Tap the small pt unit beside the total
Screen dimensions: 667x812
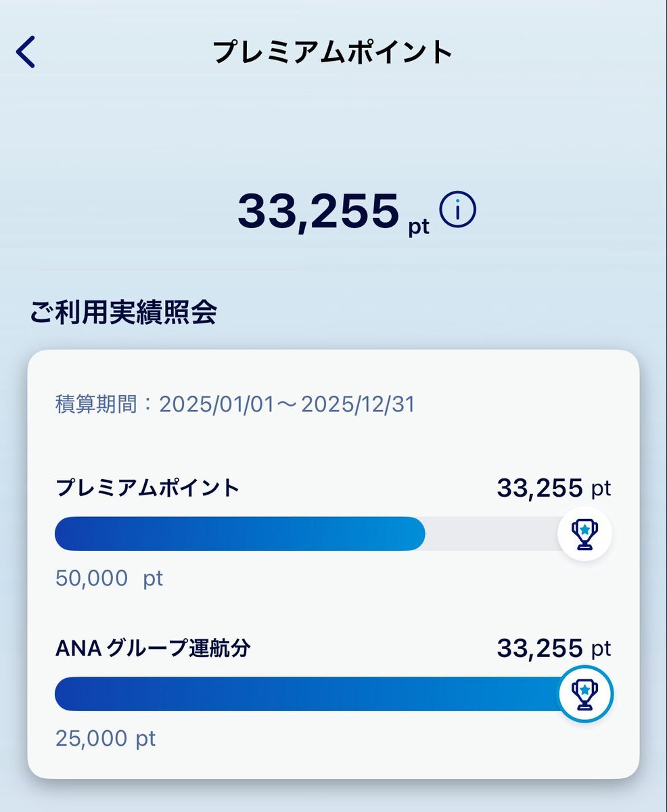[419, 227]
